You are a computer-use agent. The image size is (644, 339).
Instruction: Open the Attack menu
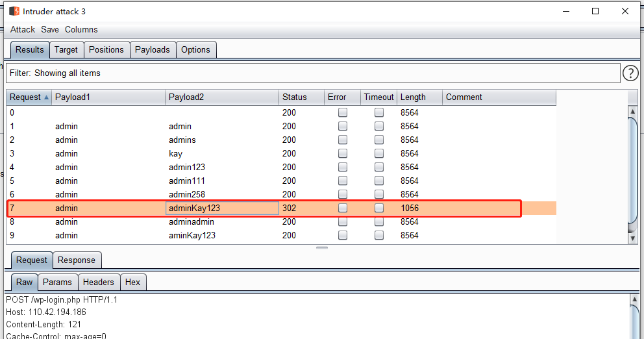coord(23,30)
